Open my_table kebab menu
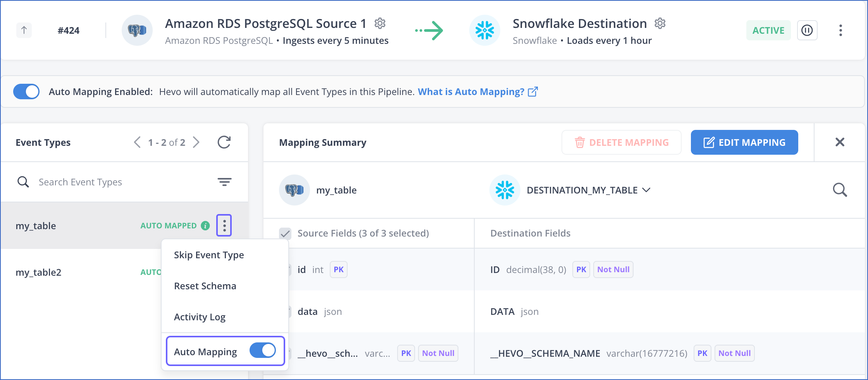 point(224,225)
